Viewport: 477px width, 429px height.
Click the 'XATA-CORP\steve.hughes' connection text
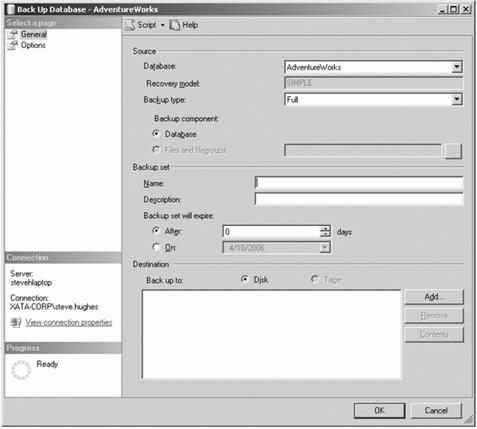(54, 307)
